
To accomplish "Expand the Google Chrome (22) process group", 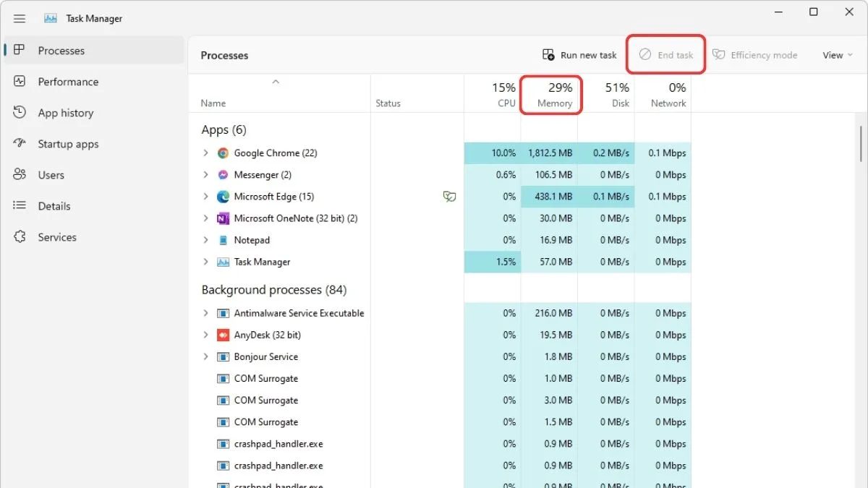I will (x=205, y=153).
